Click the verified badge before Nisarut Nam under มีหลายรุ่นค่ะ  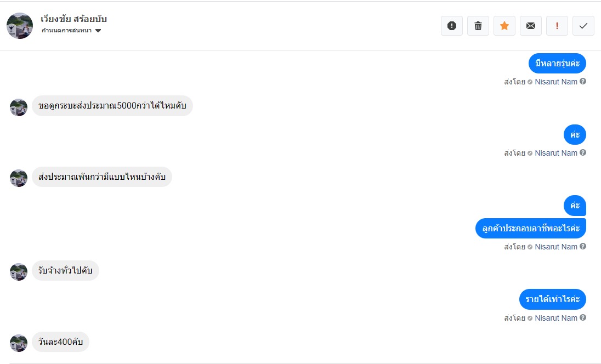tap(530, 82)
